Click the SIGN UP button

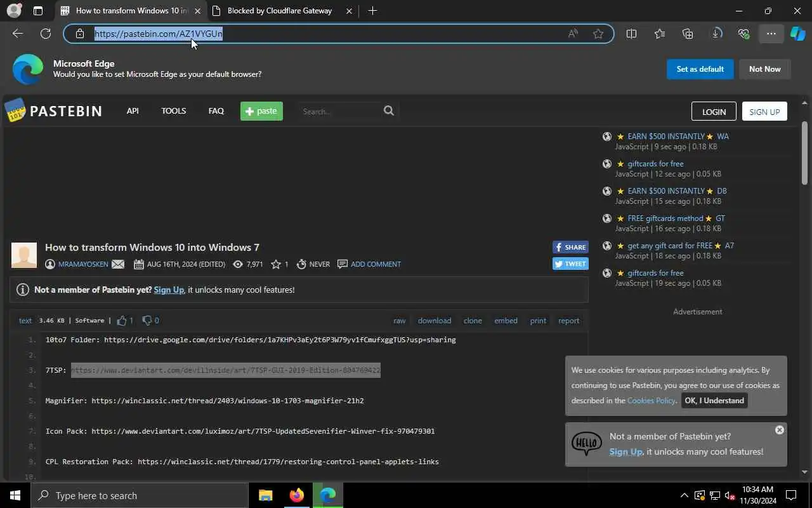point(764,111)
